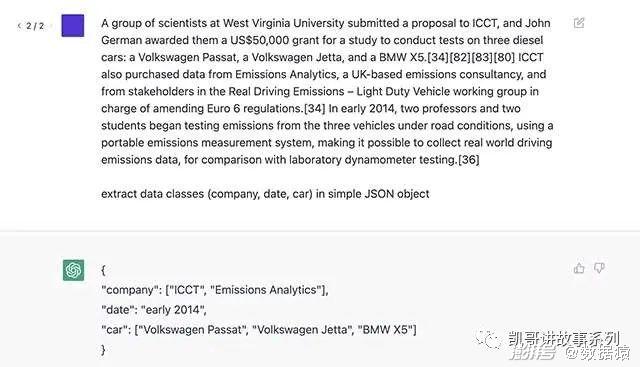Go to previous prompt version arrow
The width and height of the screenshot is (640, 367).
(x=19, y=26)
